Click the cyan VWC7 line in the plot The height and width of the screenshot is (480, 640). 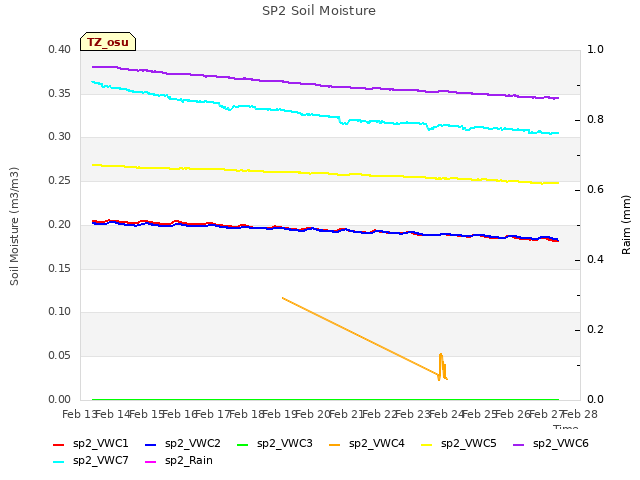(325, 116)
